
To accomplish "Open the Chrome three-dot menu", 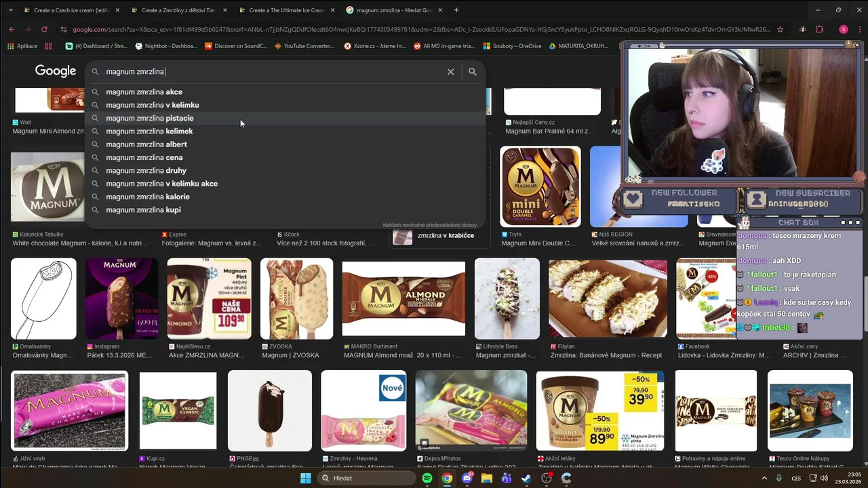I will coord(859,29).
